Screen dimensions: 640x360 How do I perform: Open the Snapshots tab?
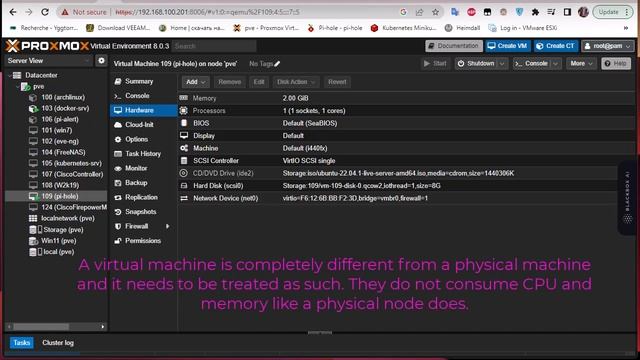tap(143, 212)
